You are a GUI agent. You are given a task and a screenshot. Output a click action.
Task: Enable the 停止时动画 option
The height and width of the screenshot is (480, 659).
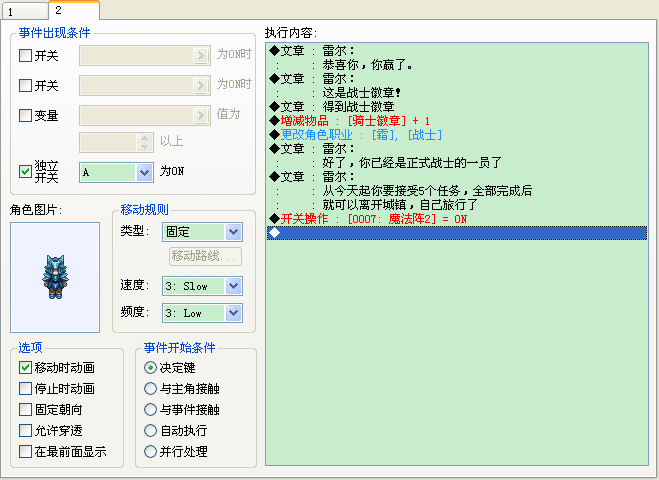pyautogui.click(x=25, y=388)
